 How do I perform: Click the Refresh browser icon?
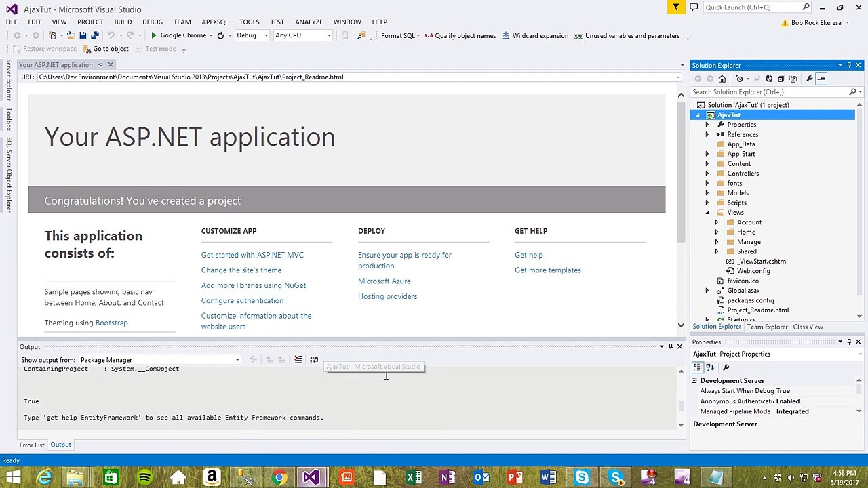(220, 35)
